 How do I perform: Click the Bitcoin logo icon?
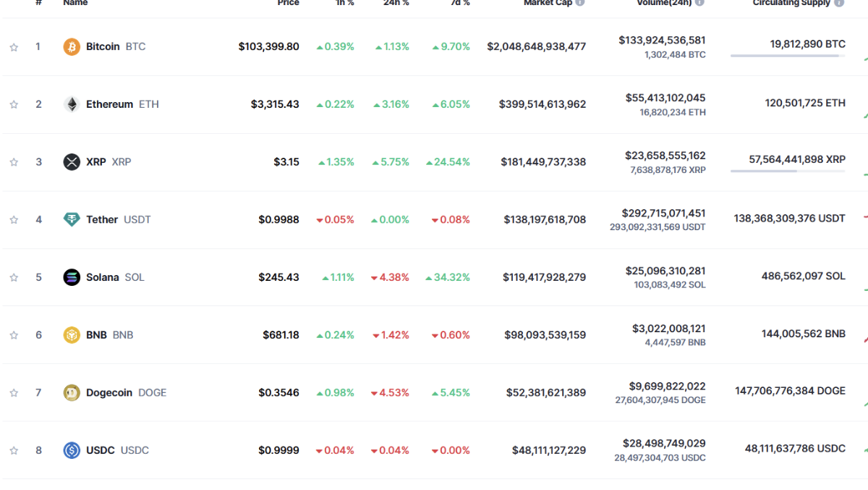[x=72, y=46]
